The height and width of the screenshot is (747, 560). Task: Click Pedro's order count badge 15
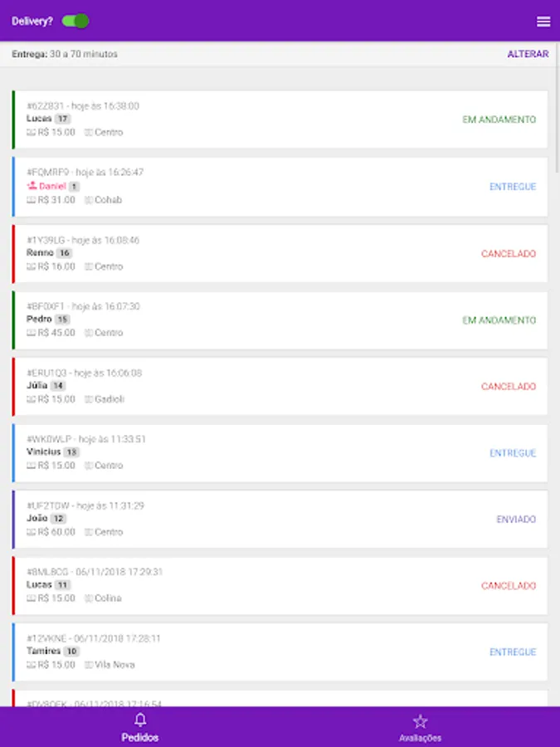(62, 320)
